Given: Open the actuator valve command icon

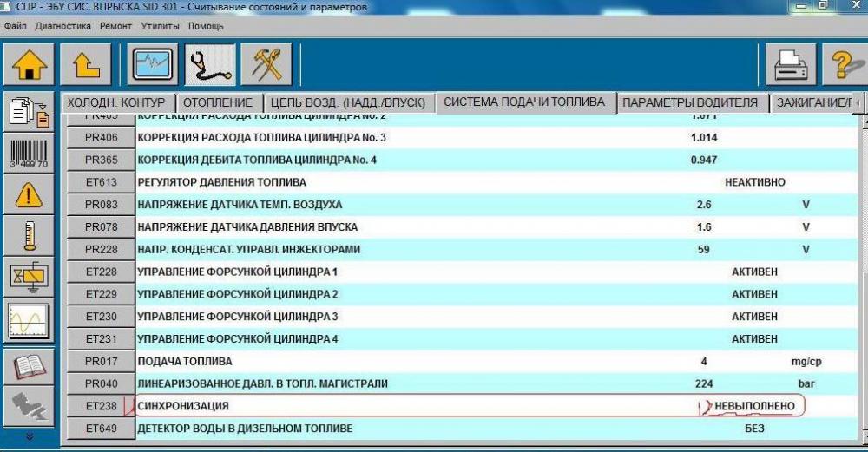Looking at the screenshot, I should (29, 277).
